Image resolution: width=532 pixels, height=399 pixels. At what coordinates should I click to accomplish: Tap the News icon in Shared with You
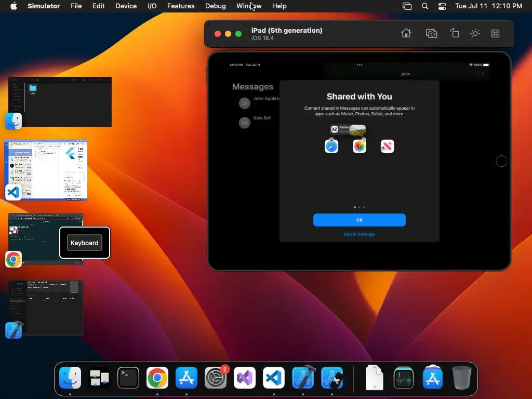click(387, 146)
